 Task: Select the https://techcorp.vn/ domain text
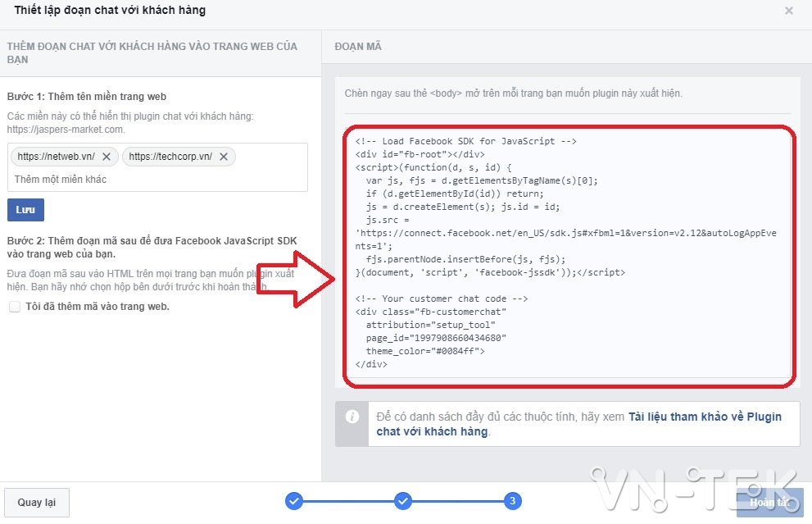(x=170, y=157)
